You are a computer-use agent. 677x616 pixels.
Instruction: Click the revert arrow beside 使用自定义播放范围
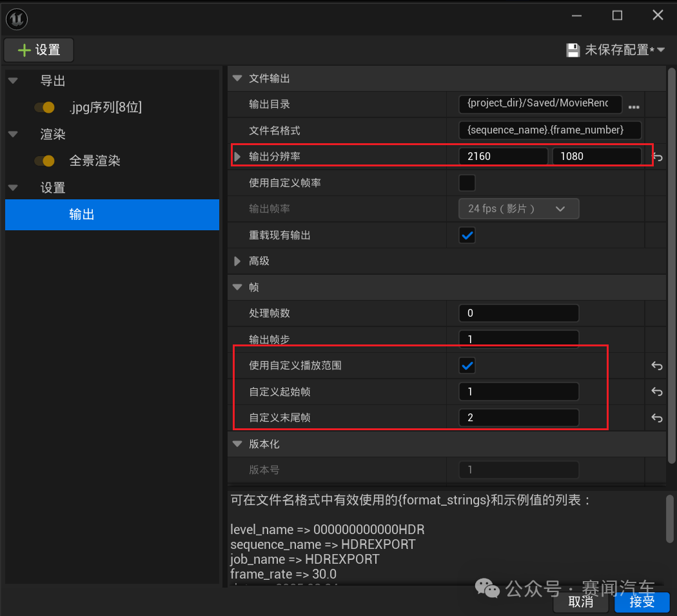pyautogui.click(x=656, y=366)
